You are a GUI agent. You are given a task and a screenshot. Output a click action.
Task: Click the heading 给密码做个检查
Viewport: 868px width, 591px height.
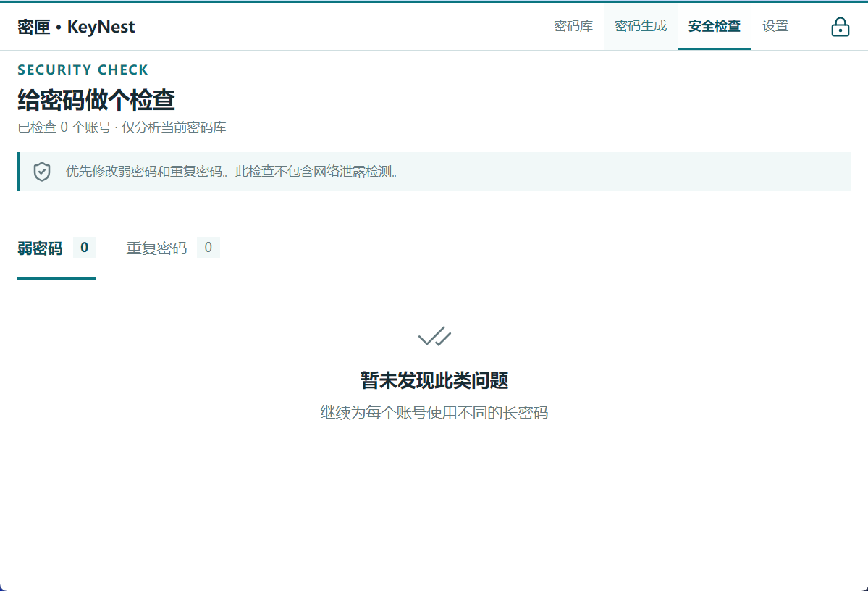coord(96,100)
